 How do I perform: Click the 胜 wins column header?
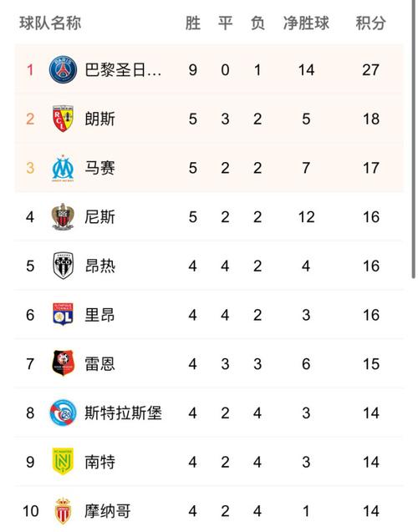[x=192, y=23]
